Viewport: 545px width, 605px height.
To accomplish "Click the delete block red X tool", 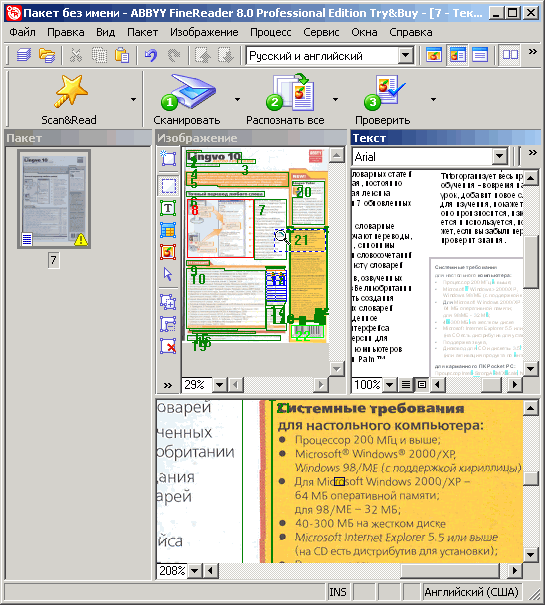I will pos(168,346).
